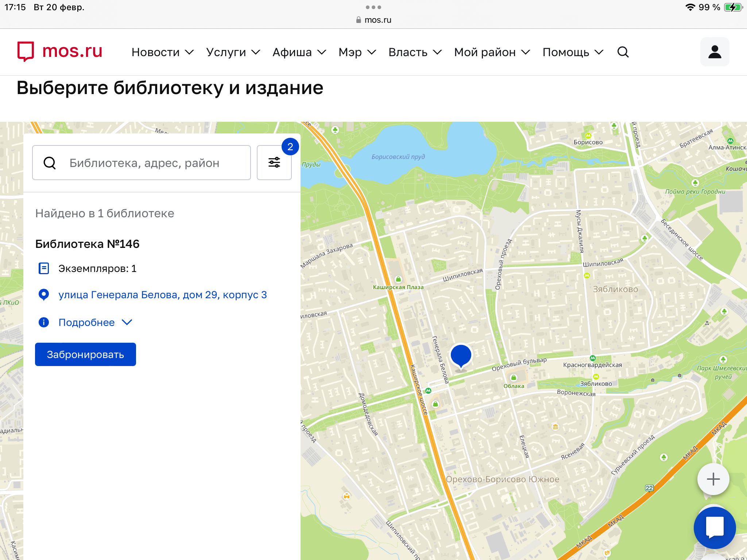
Task: Select the Шипиловская metro icon
Action: point(587,276)
